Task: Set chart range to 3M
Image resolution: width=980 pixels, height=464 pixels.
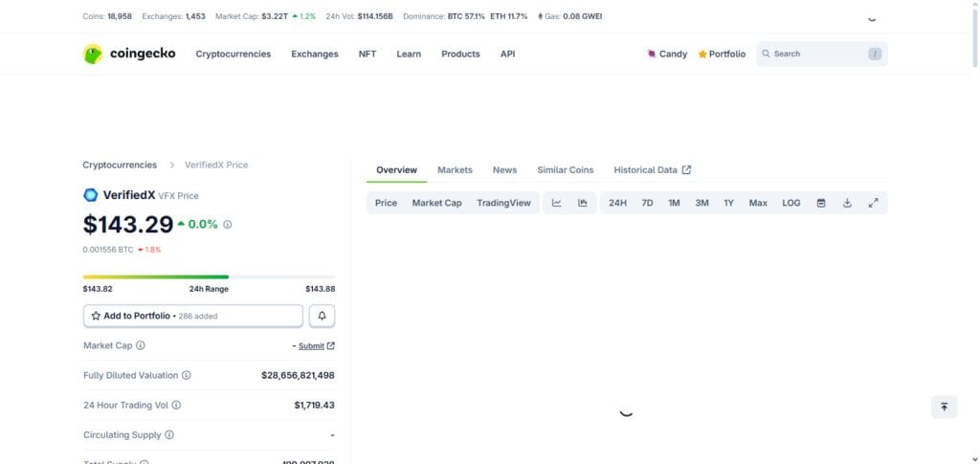Action: 702,203
